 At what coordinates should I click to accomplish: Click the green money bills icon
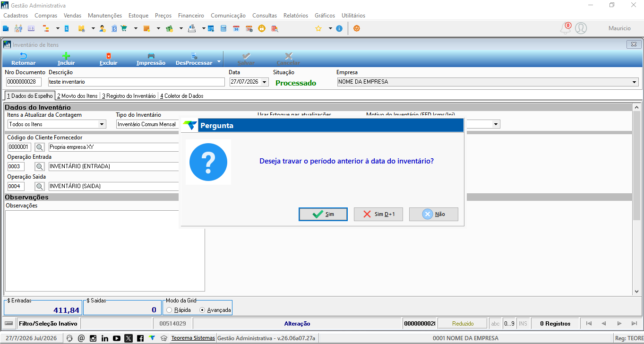pos(169,28)
